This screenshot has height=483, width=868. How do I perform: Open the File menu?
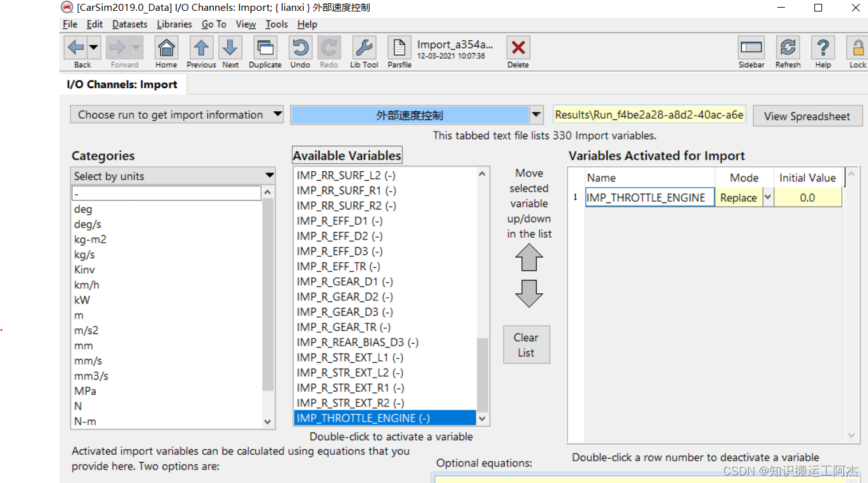(x=70, y=24)
